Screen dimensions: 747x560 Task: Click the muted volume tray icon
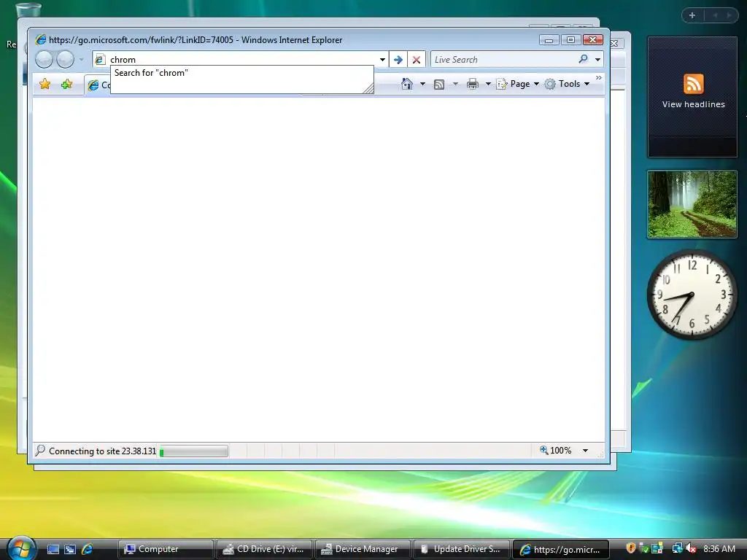[x=691, y=548]
